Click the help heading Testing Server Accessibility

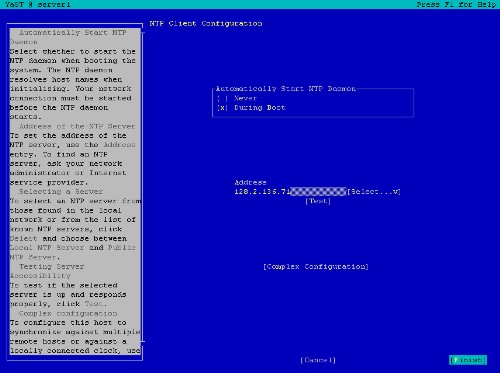47,271
